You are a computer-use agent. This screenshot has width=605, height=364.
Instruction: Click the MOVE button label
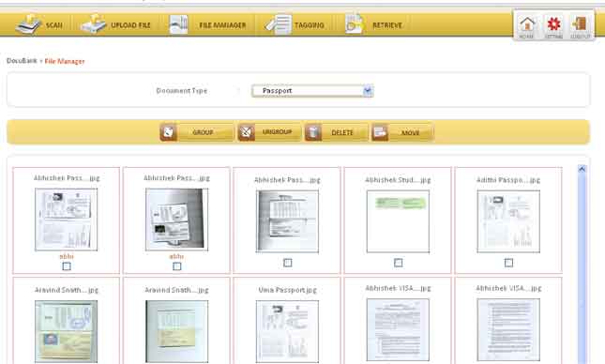(x=410, y=132)
